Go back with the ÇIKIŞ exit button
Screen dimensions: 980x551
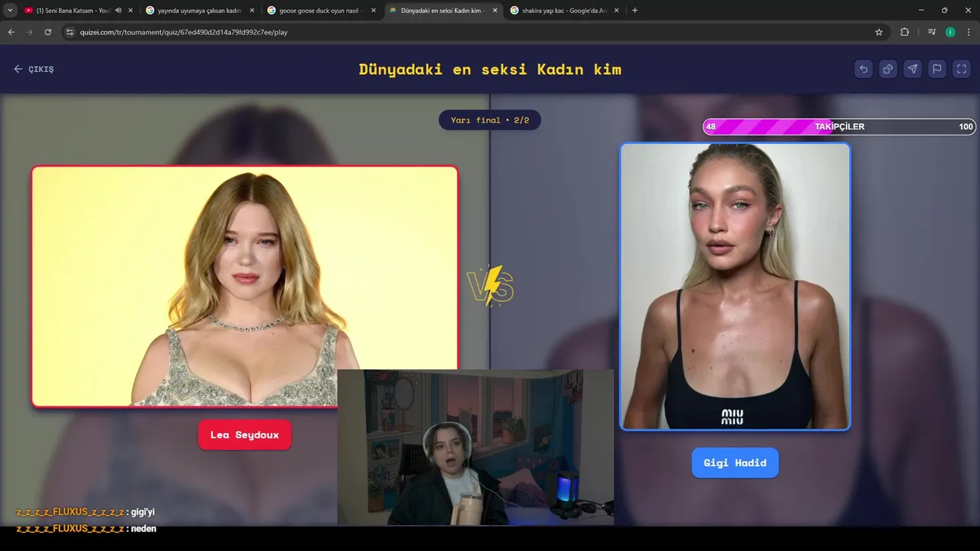pyautogui.click(x=34, y=69)
